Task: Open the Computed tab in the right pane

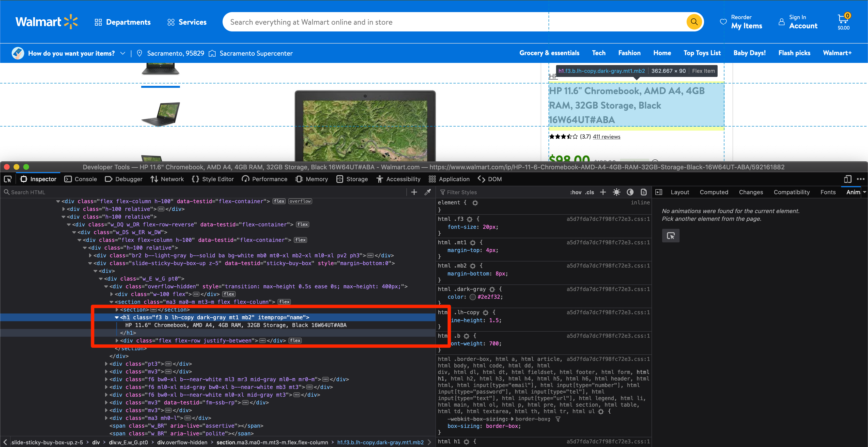Action: 714,192
